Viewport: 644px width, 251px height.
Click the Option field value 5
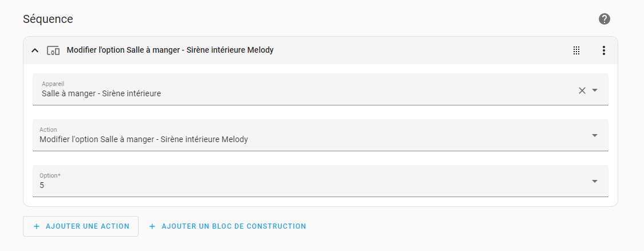pyautogui.click(x=42, y=185)
